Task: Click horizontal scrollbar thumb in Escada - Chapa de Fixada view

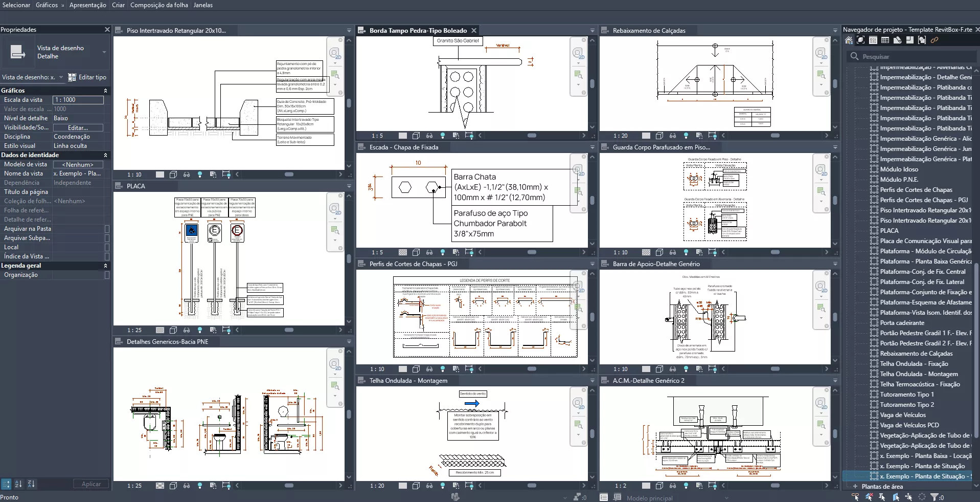Action: (x=532, y=252)
